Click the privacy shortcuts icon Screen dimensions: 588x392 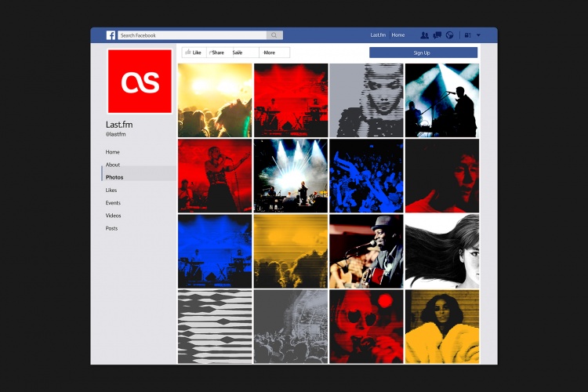coord(467,35)
